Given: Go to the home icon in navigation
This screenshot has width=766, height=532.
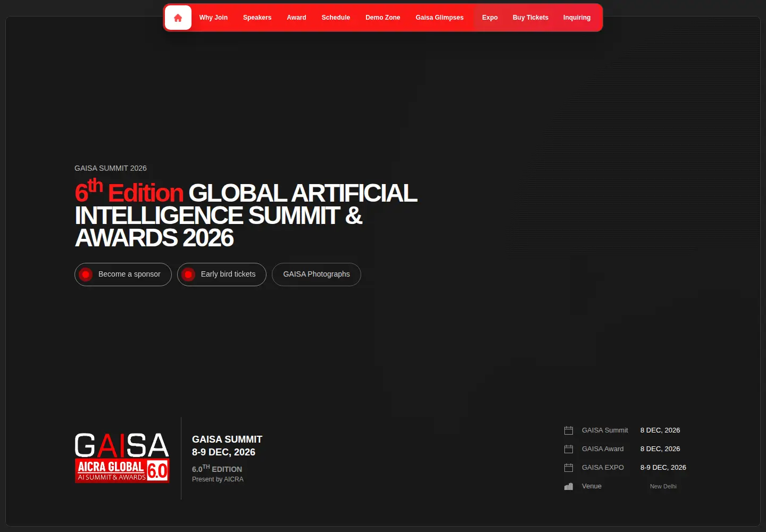Looking at the screenshot, I should click(x=178, y=18).
